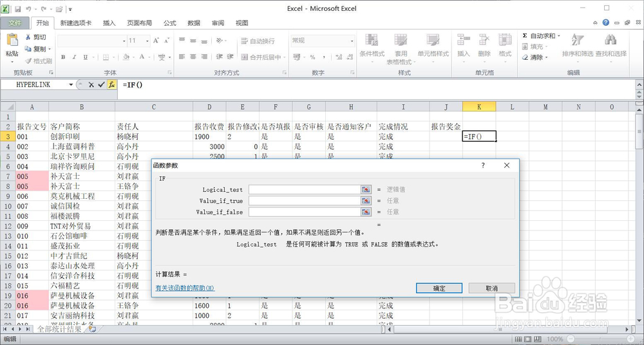This screenshot has height=345, width=644.
Task: Click the Decrease Font Size icon
Action: [166, 41]
